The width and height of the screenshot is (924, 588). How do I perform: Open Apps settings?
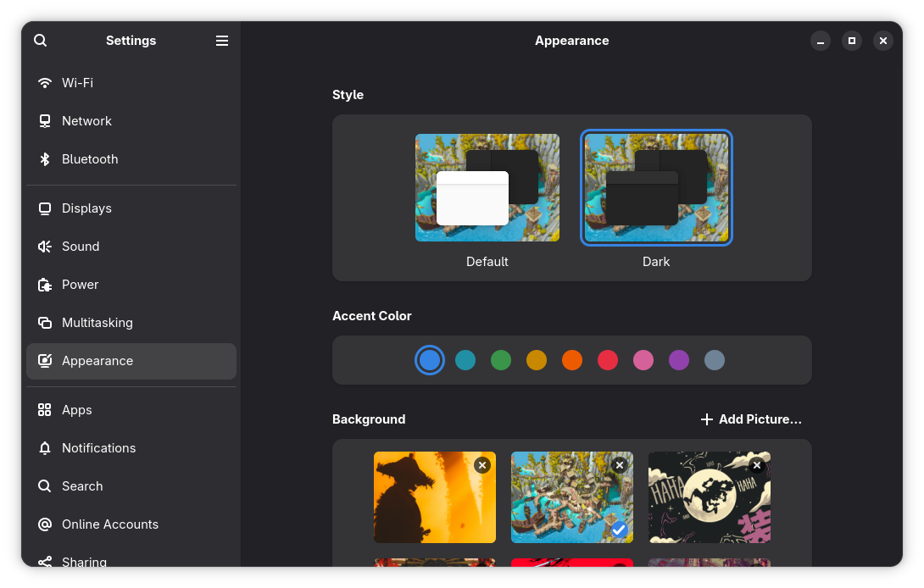tap(131, 409)
